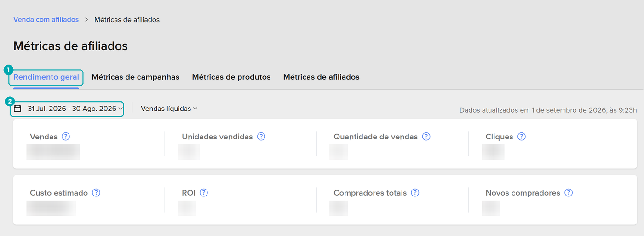644x236 pixels.
Task: Click the Custo estimado label
Action: click(59, 193)
